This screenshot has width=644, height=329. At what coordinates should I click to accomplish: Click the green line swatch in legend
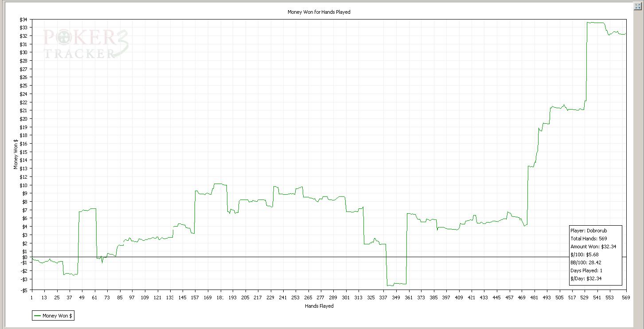pos(37,316)
